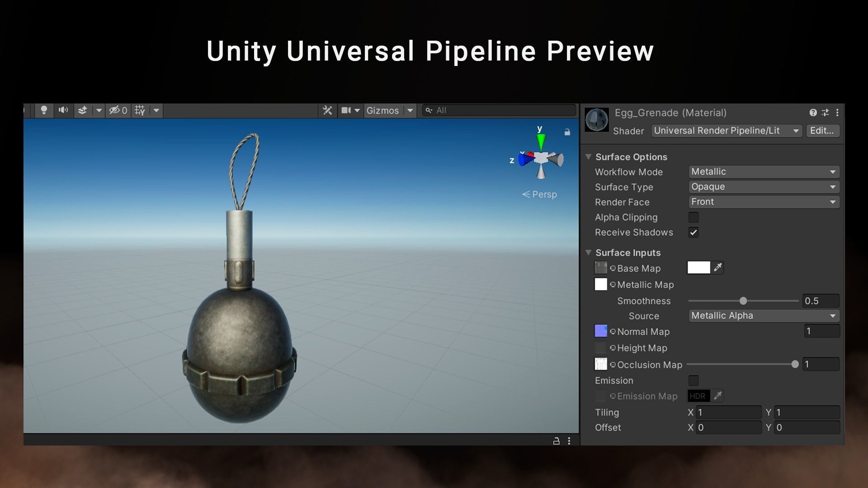Click Occlusion Map texture picker circle
Screen dimensions: 868x488
[613, 365]
